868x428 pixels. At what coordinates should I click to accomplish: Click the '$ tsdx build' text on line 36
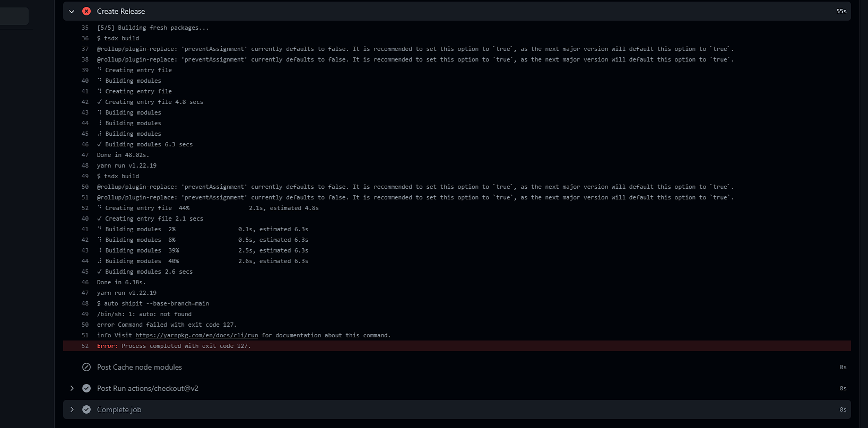(x=118, y=38)
